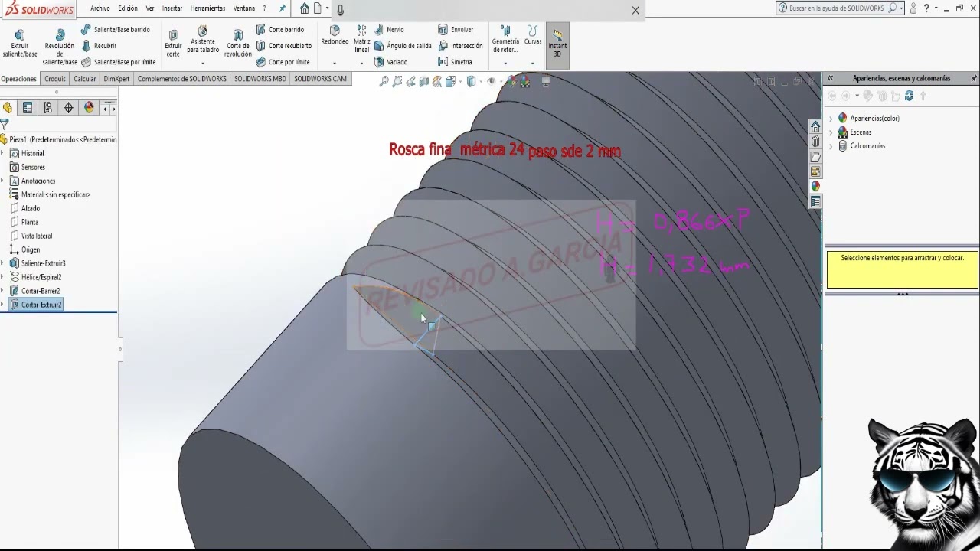Open the Appearances color-ball task pane tab
Viewport: 980px width, 551px height.
tap(815, 186)
